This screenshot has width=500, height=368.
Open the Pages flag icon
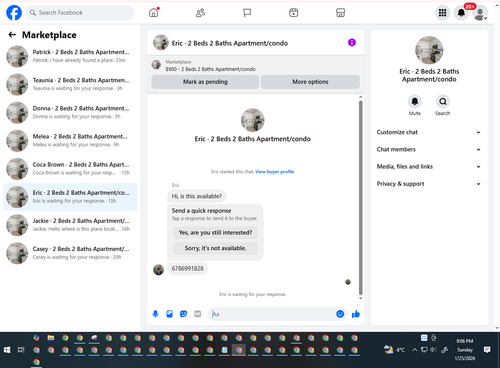247,13
